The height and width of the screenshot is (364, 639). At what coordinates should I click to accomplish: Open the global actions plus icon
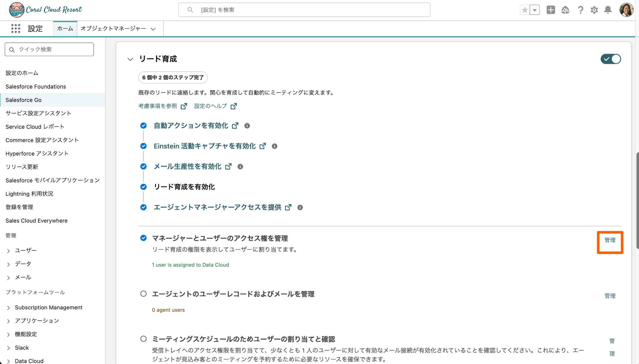point(551,10)
